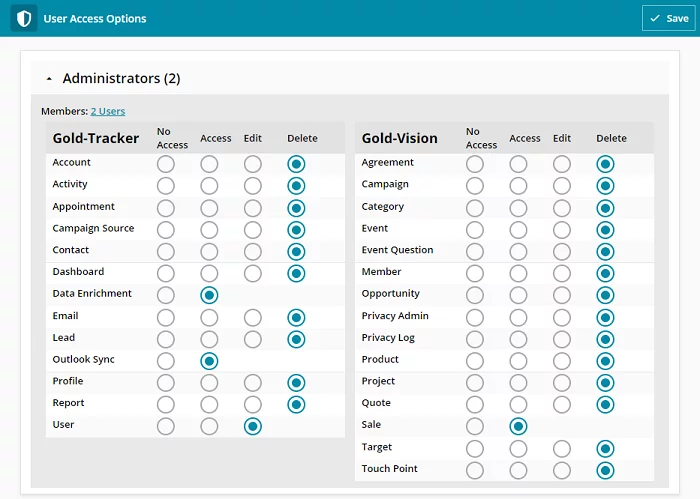The width and height of the screenshot is (700, 499).
Task: Select Access radio for Data Enrichment
Action: 209,295
